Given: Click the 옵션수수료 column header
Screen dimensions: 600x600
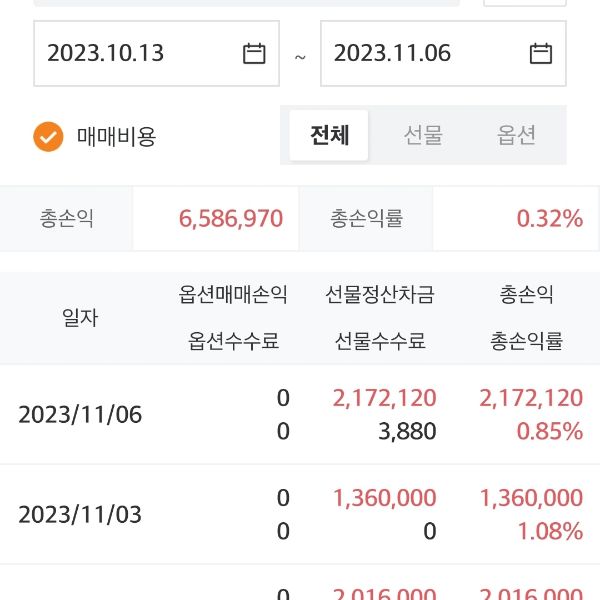Looking at the screenshot, I should coord(233,341).
